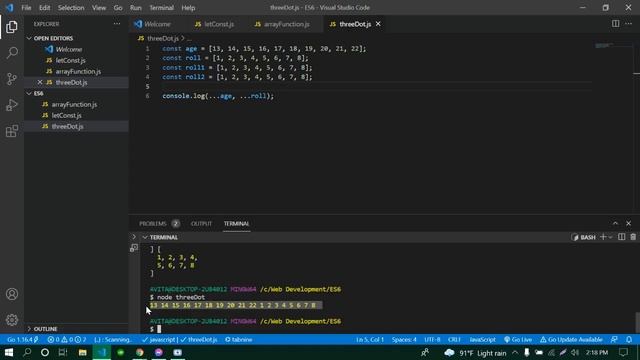This screenshot has width=640, height=360.
Task: Click tabnine status bar item
Action: click(238, 340)
